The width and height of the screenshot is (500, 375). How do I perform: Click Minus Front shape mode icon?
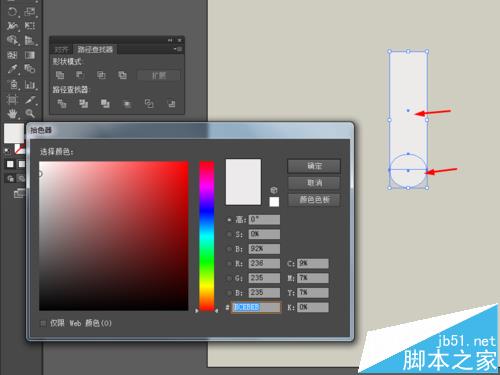click(x=80, y=75)
